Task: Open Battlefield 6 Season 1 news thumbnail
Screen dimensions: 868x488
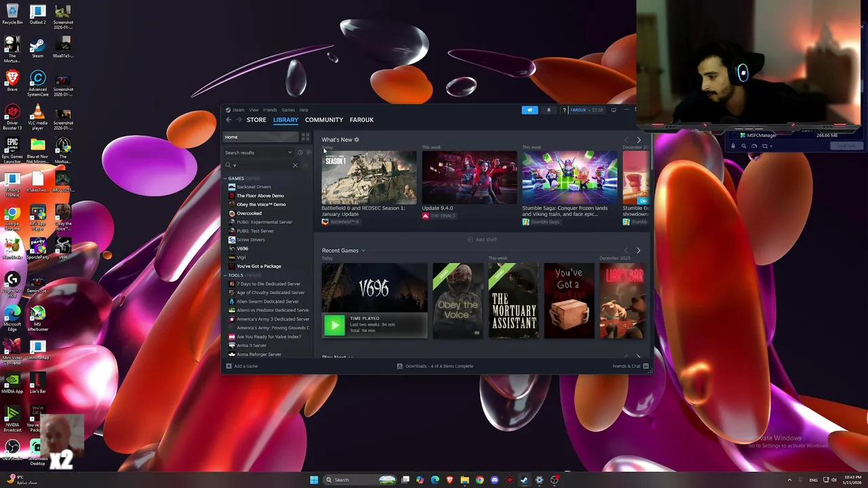Action: [x=369, y=178]
